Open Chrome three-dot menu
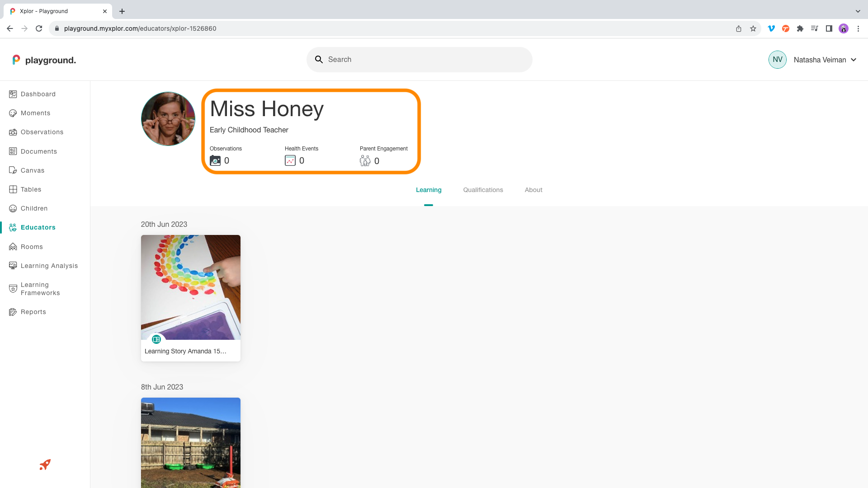Image resolution: width=868 pixels, height=488 pixels. coord(858,28)
